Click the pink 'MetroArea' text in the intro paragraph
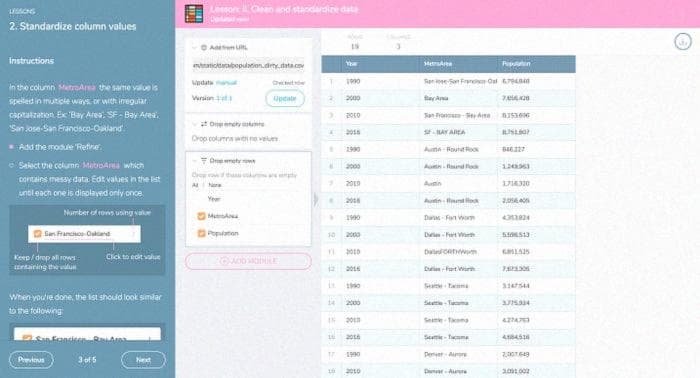 (x=77, y=87)
